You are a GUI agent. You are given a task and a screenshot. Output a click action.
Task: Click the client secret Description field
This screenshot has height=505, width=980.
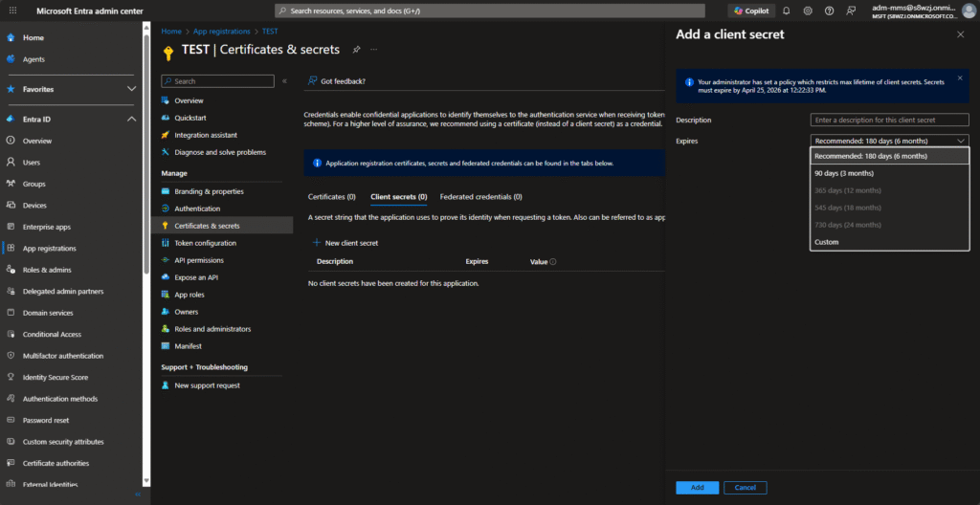click(890, 120)
